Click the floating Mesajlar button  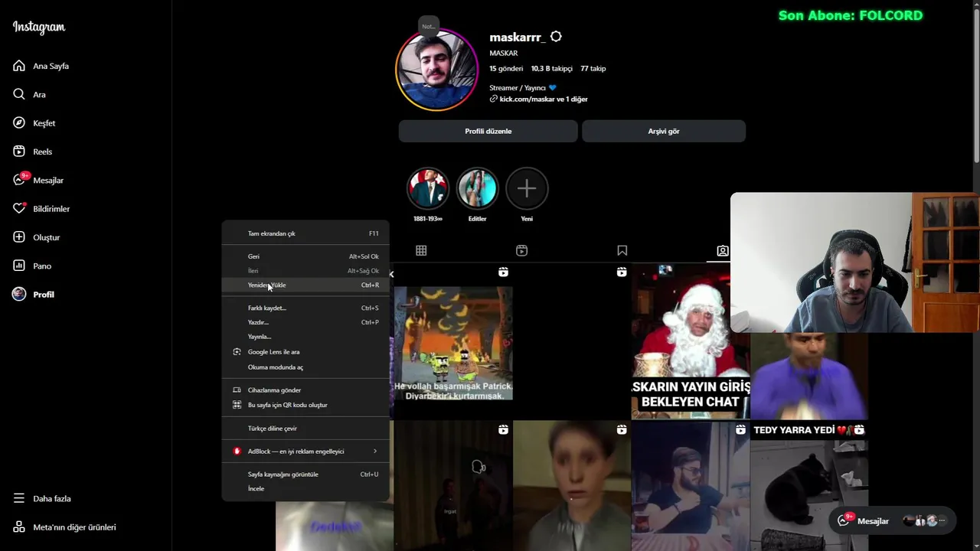[893, 520]
